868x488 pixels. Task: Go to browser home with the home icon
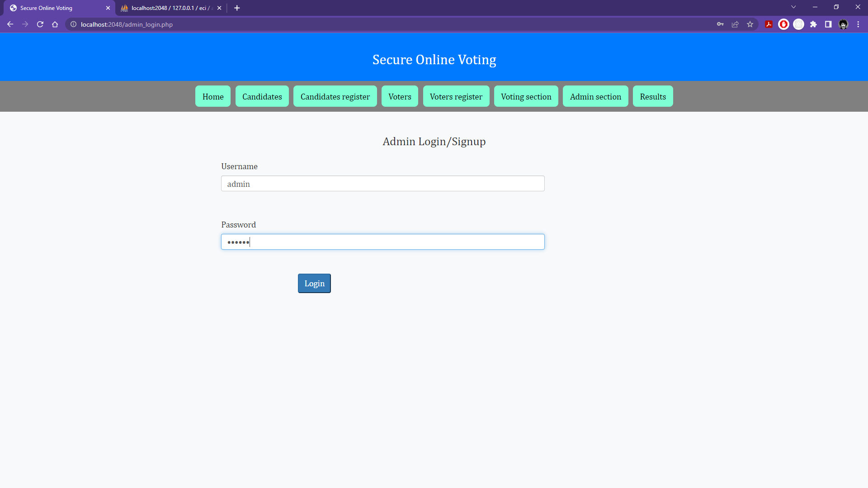55,24
